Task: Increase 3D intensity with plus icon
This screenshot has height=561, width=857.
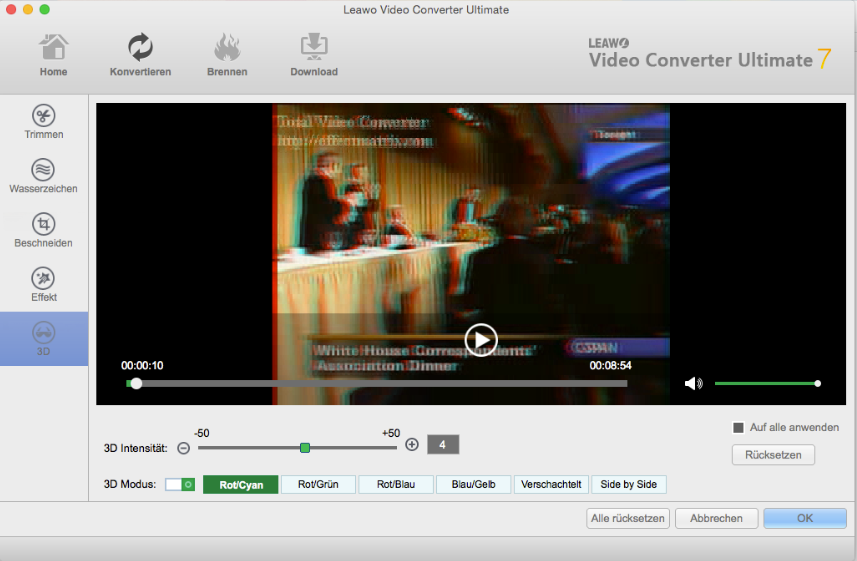Action: tap(412, 445)
